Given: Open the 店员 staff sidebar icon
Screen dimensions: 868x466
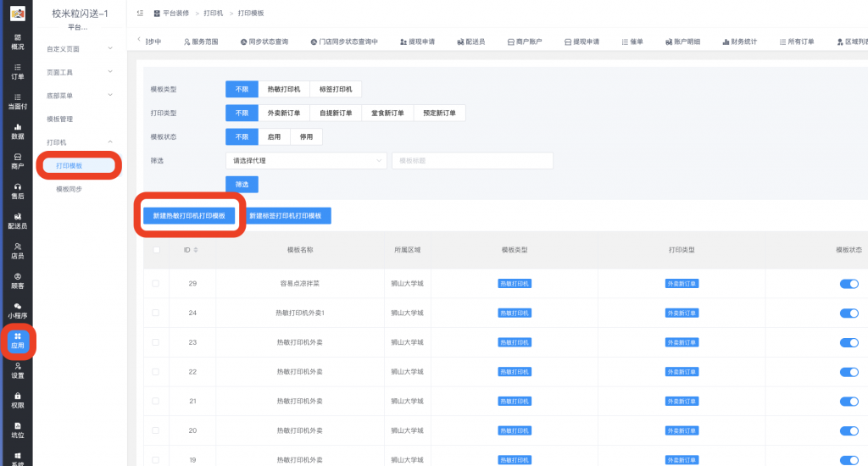Looking at the screenshot, I should click(x=18, y=252).
